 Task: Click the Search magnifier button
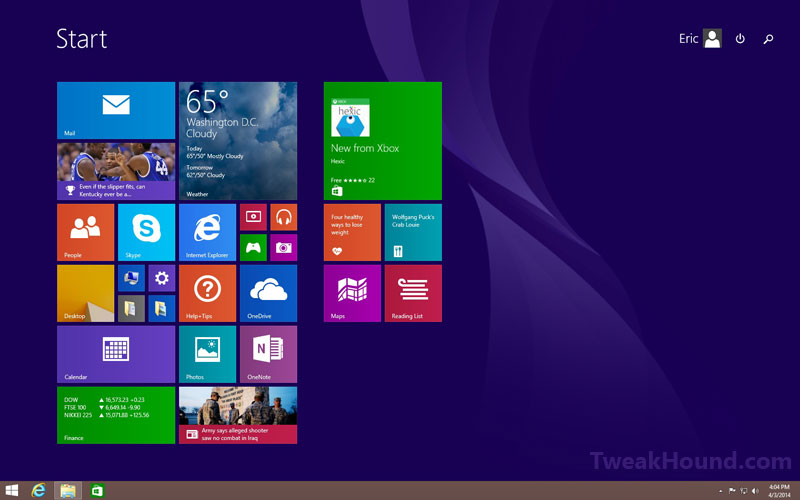(x=768, y=39)
